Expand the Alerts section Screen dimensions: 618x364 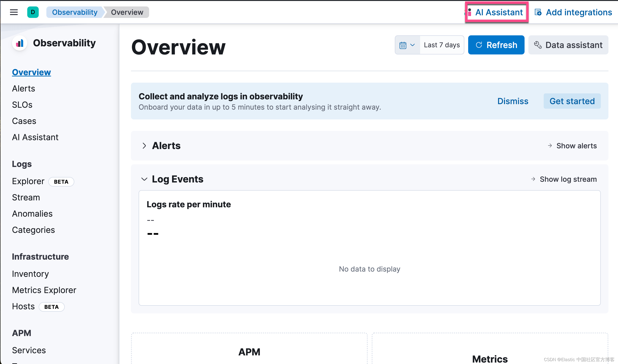tap(145, 146)
